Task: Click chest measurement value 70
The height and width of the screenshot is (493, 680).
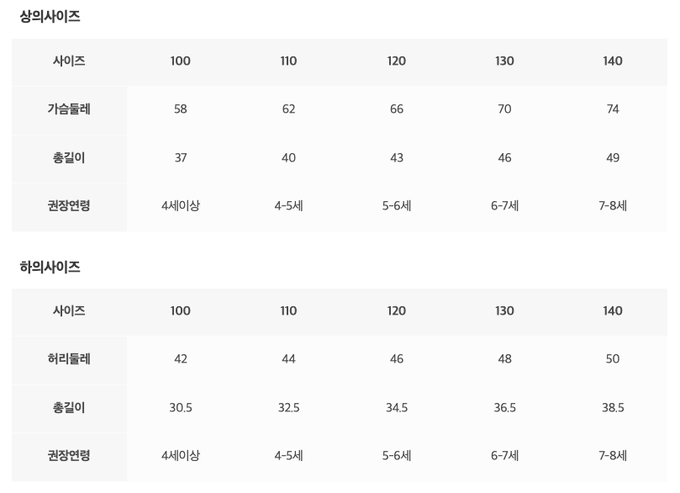Action: [505, 109]
